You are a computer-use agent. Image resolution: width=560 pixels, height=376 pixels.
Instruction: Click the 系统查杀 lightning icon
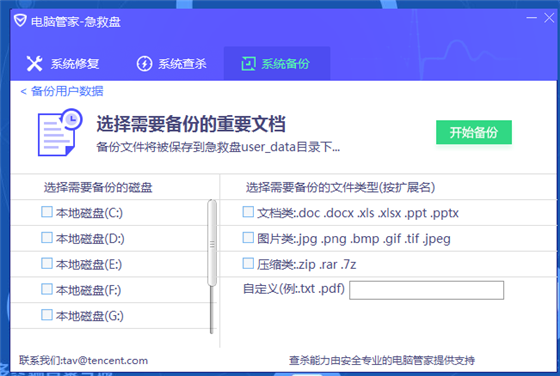[144, 64]
